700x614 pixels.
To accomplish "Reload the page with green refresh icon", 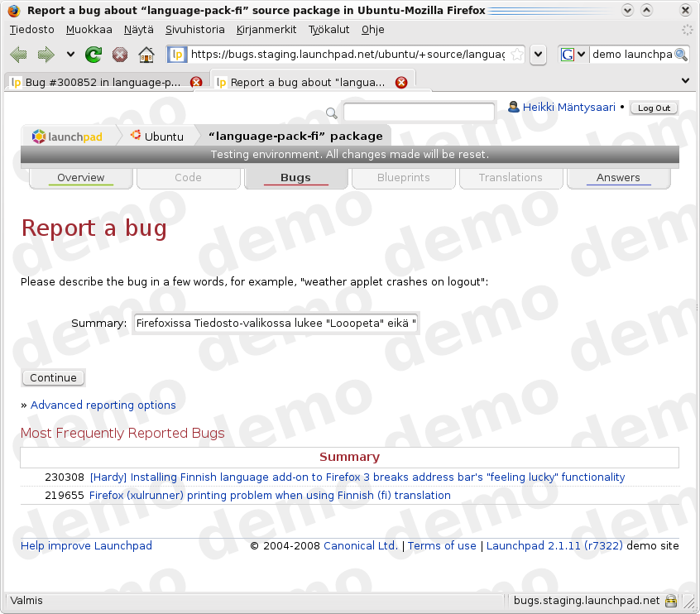I will tap(93, 55).
